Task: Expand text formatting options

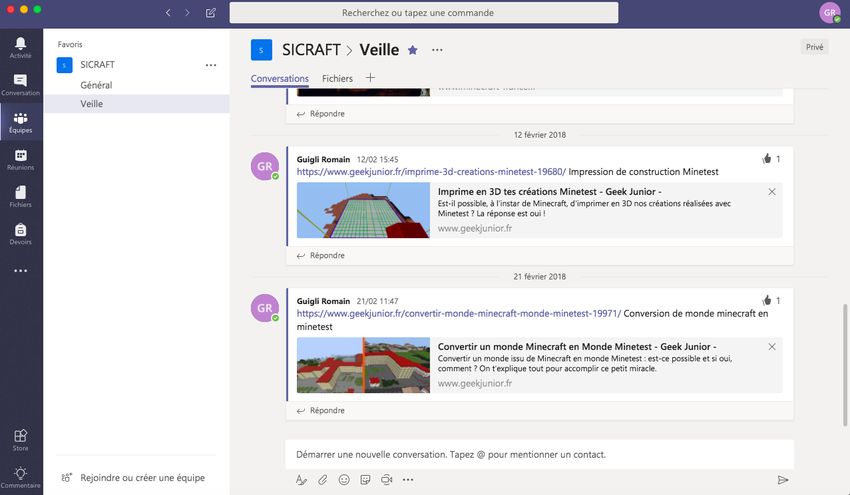Action: point(301,480)
